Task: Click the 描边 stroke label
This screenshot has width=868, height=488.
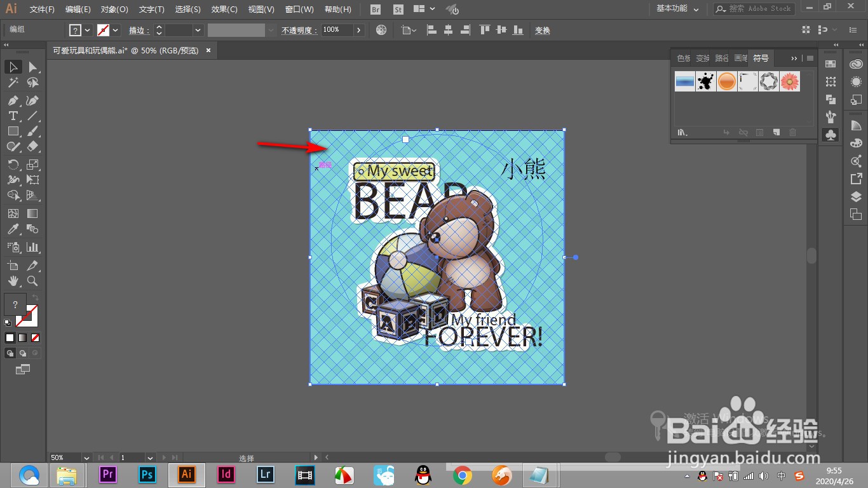Action: click(139, 30)
